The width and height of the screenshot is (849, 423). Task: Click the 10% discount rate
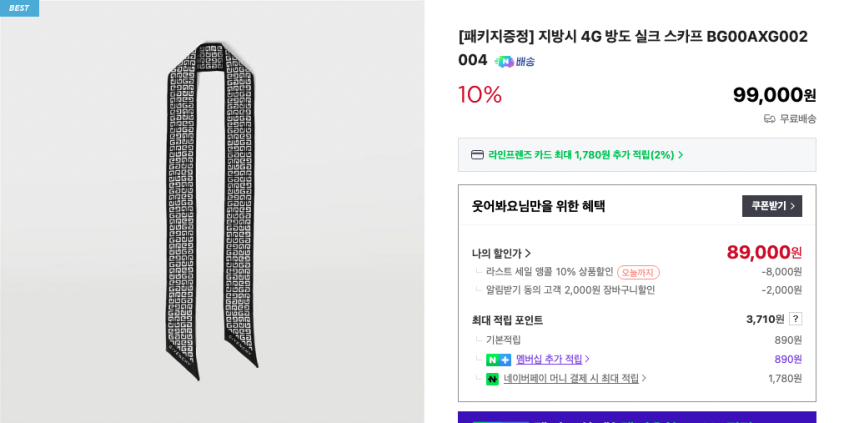(480, 95)
